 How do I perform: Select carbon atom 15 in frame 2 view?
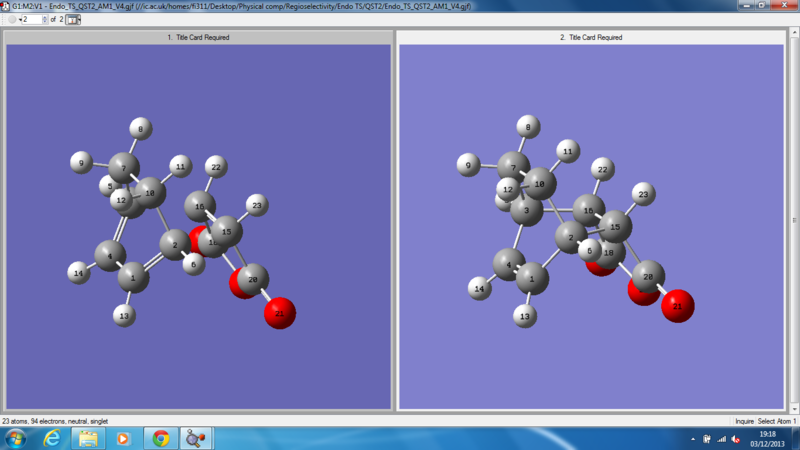[x=616, y=227]
